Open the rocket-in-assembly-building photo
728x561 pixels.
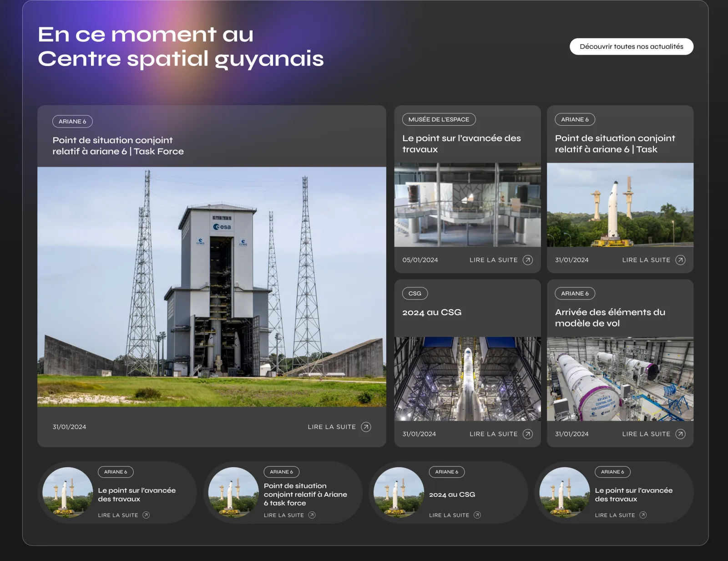coord(467,379)
